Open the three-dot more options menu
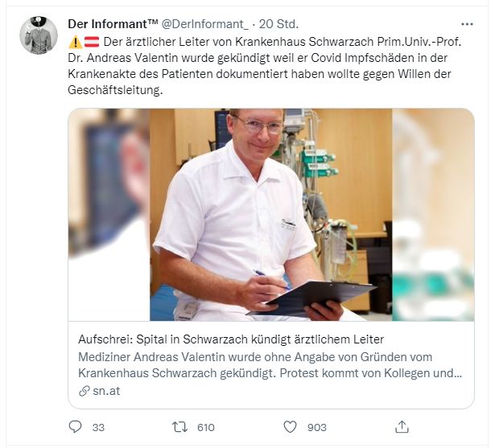This screenshot has width=495, height=448. click(x=467, y=24)
